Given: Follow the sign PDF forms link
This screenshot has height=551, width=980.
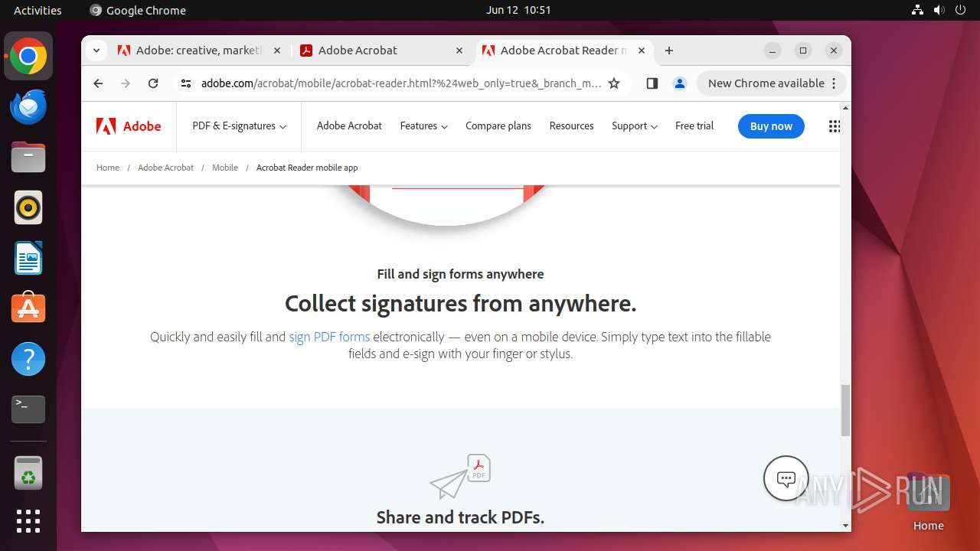Looking at the screenshot, I should (329, 337).
